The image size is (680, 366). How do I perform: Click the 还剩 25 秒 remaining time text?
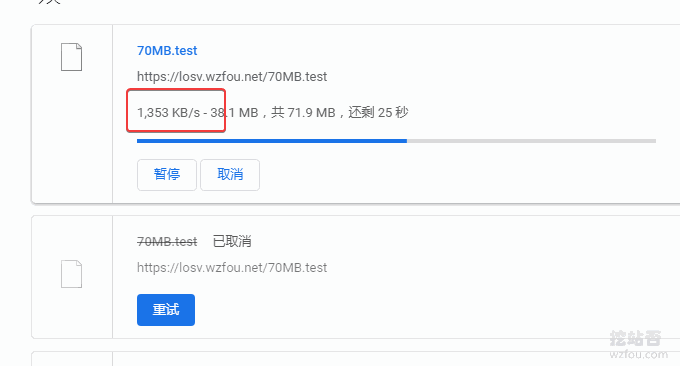coord(378,113)
